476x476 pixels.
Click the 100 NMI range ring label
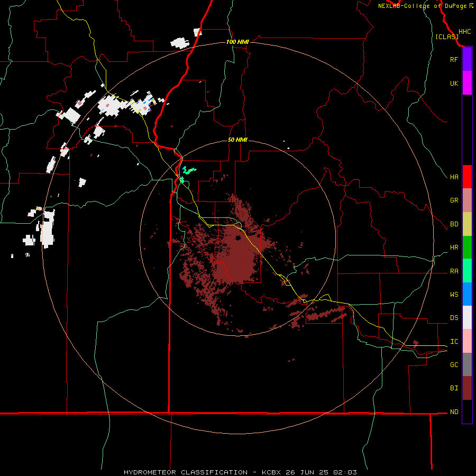pos(237,42)
